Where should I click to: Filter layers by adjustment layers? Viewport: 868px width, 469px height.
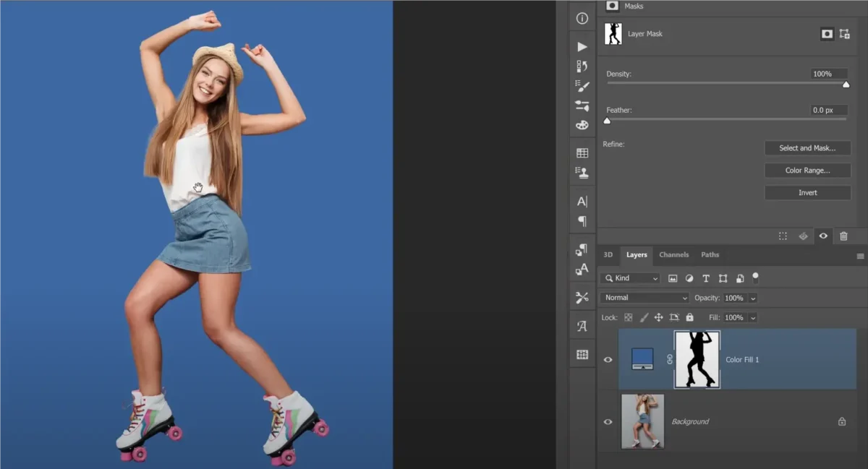pyautogui.click(x=689, y=278)
